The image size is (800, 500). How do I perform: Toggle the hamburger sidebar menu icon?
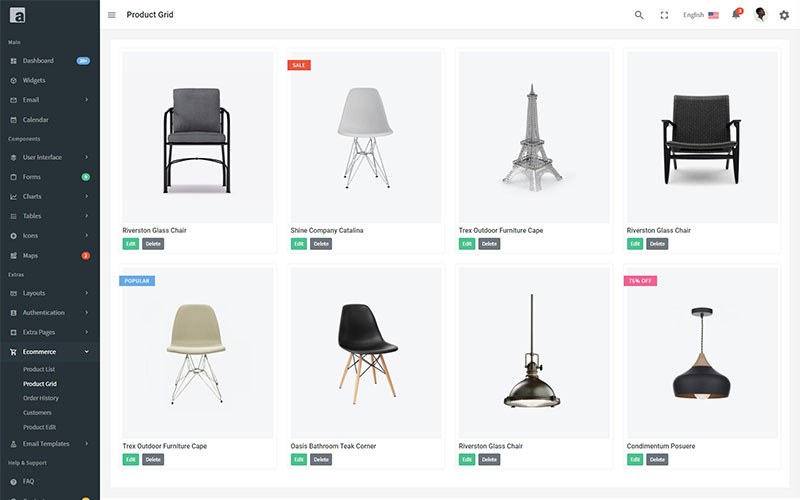pos(112,15)
